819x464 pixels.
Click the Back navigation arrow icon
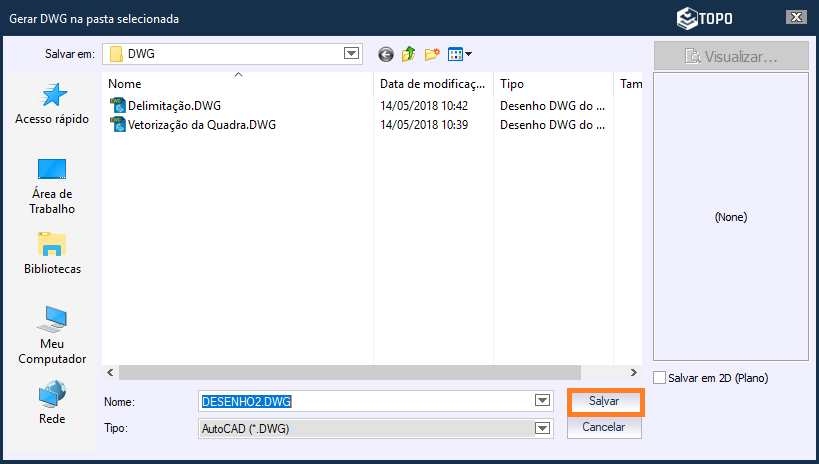click(385, 54)
